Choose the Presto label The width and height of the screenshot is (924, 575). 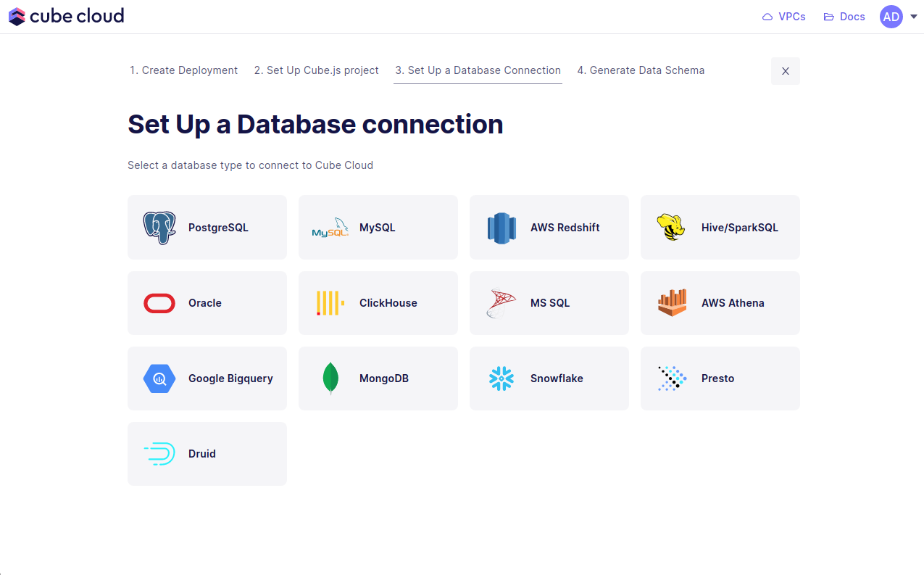coord(718,378)
